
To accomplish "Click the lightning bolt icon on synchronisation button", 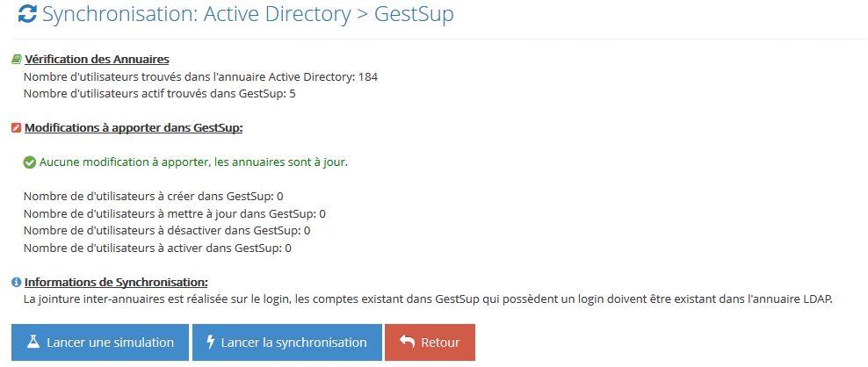I will point(210,342).
